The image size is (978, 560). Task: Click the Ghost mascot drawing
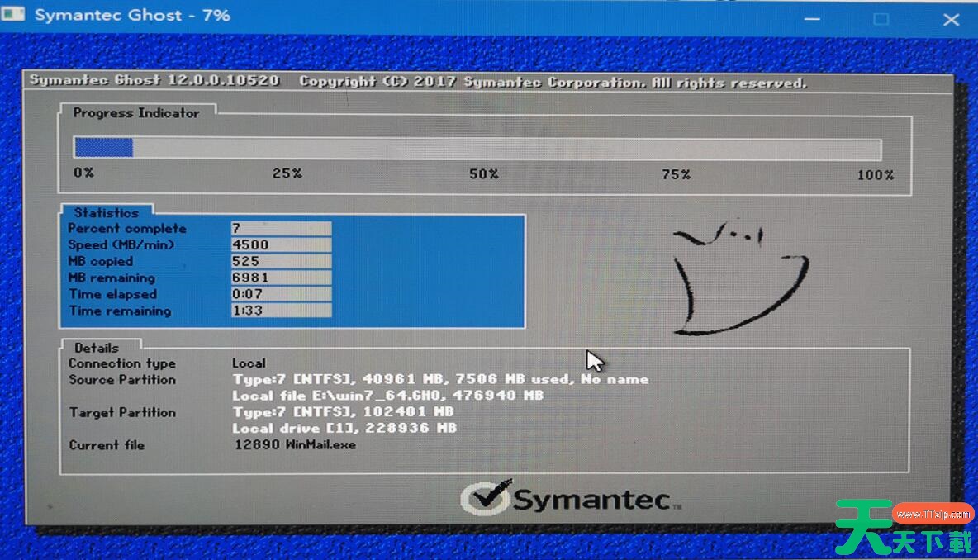point(740,278)
